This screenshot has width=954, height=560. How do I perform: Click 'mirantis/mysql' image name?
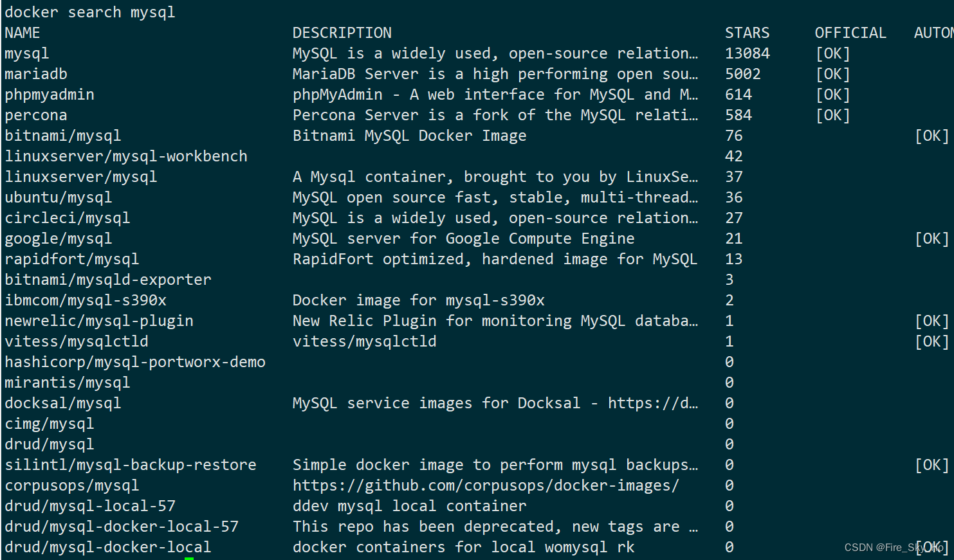click(68, 383)
